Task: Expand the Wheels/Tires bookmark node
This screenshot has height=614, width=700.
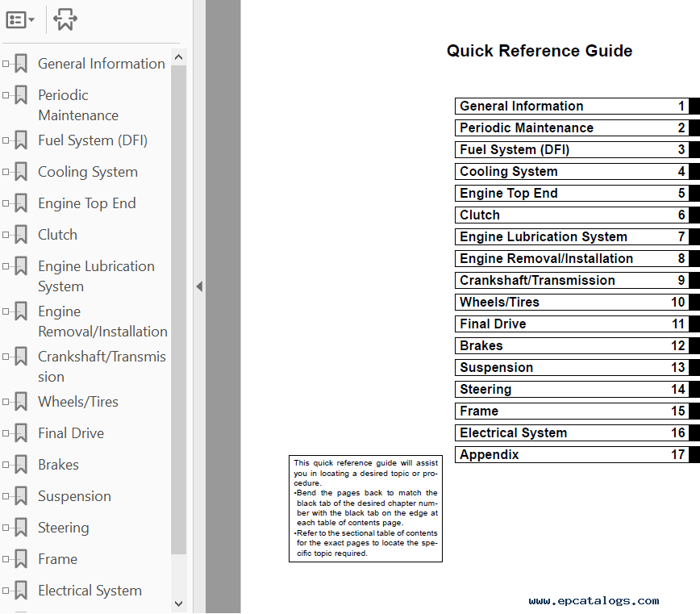Action: tap(6, 403)
